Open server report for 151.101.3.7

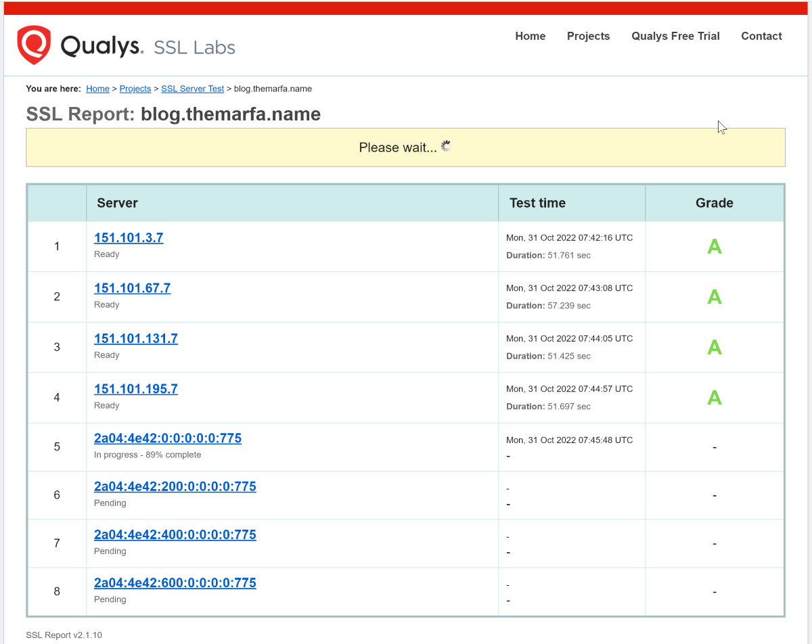[129, 238]
